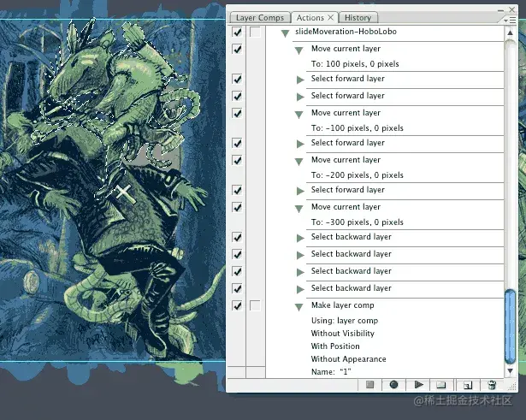Close the Actions panel window
The width and height of the screenshot is (526, 420).
pyautogui.click(x=512, y=9)
